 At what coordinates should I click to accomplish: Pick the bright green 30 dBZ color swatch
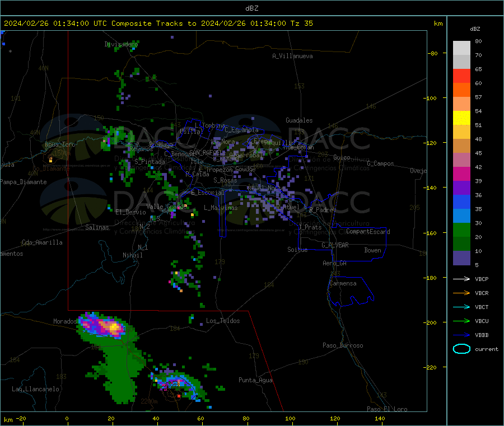[x=461, y=230]
